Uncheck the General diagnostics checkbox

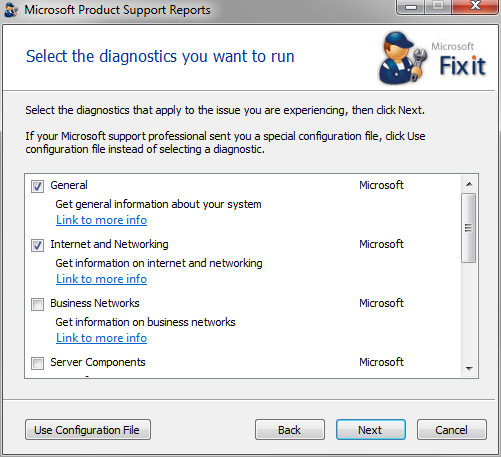click(x=37, y=186)
